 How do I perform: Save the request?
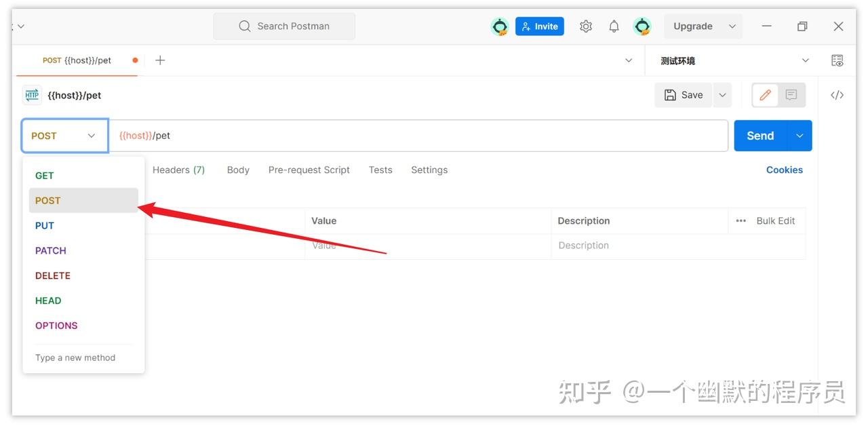(x=684, y=95)
